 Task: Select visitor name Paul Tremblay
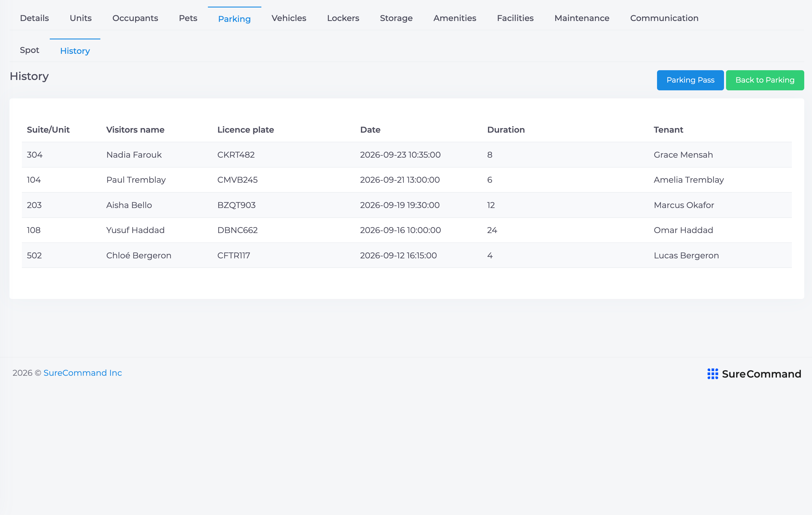[136, 180]
